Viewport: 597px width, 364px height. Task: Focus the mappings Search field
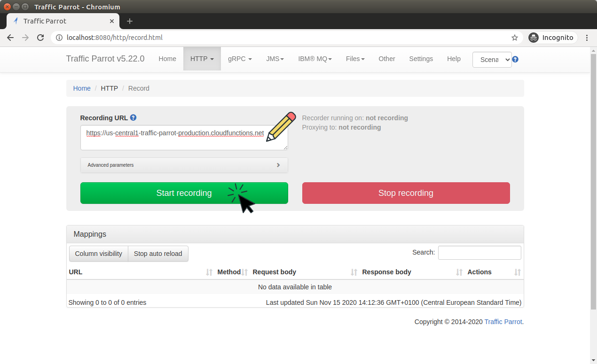[479, 253]
